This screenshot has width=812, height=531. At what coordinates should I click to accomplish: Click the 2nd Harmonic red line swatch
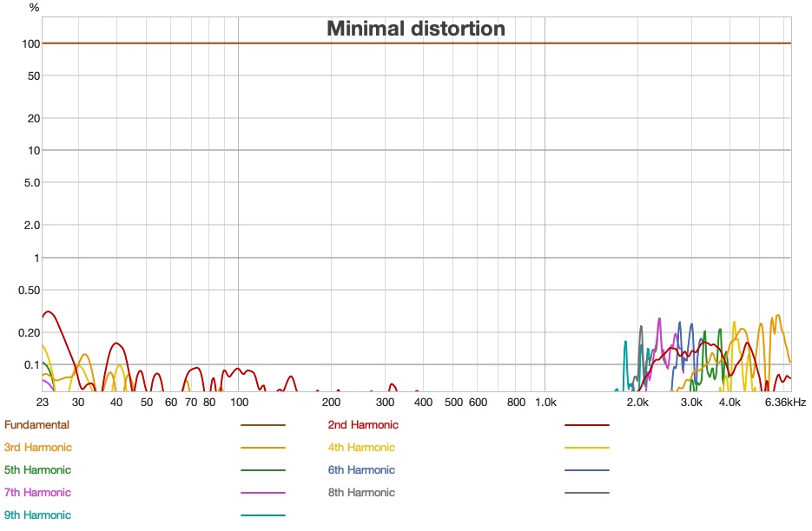pos(588,424)
